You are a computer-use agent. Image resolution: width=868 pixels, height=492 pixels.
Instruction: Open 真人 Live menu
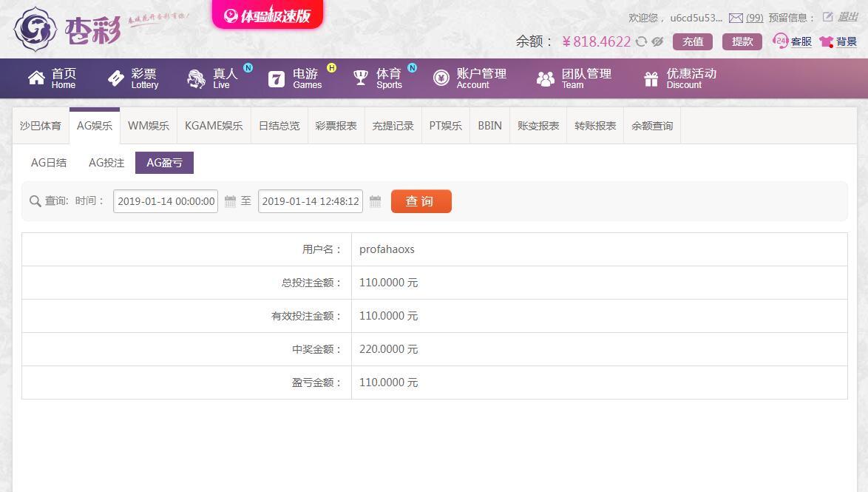coord(225,78)
